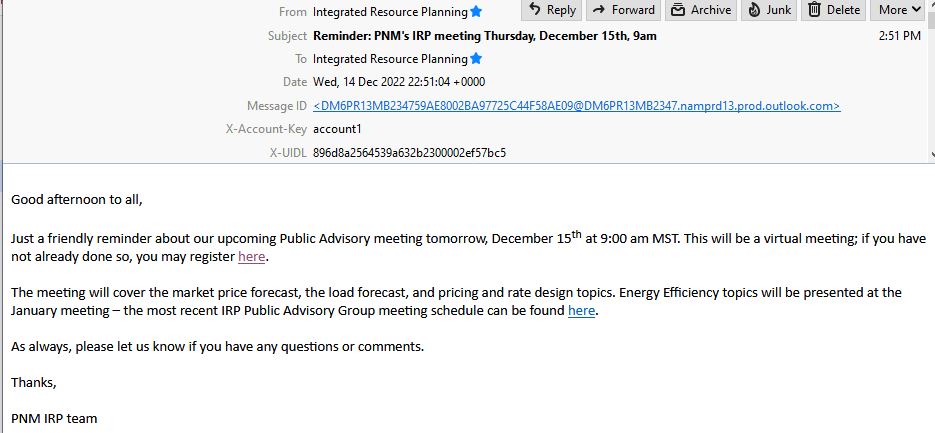The width and height of the screenshot is (935, 433).
Task: Click the account1 X-Account-Key value
Action: (337, 129)
